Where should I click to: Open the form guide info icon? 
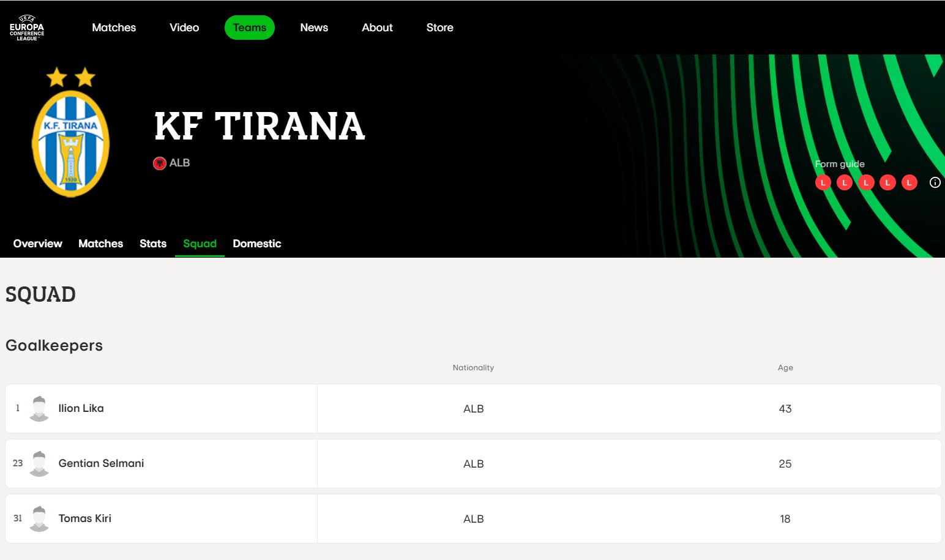tap(935, 182)
